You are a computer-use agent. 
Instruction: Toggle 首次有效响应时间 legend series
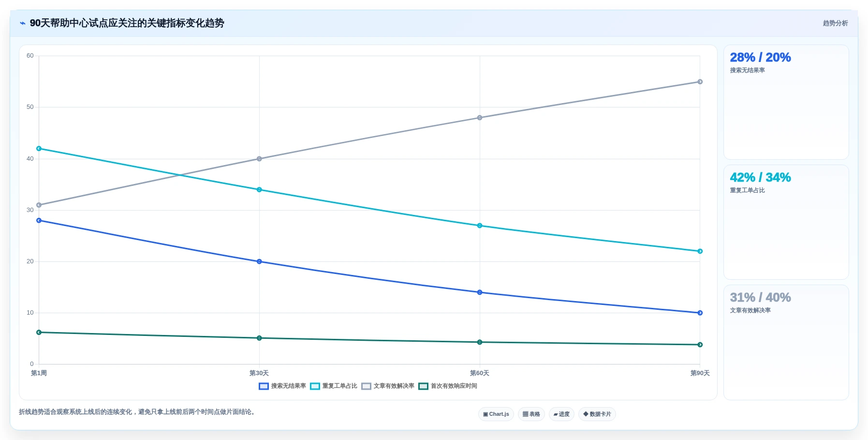tap(448, 386)
